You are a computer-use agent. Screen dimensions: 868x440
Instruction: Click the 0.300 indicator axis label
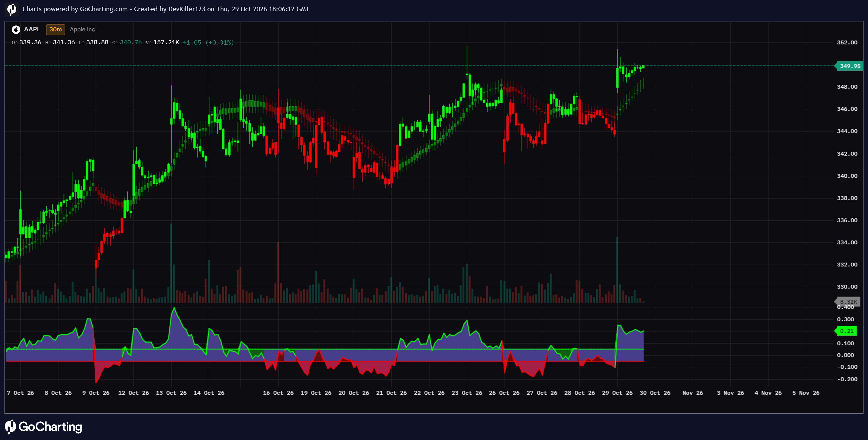pos(845,319)
